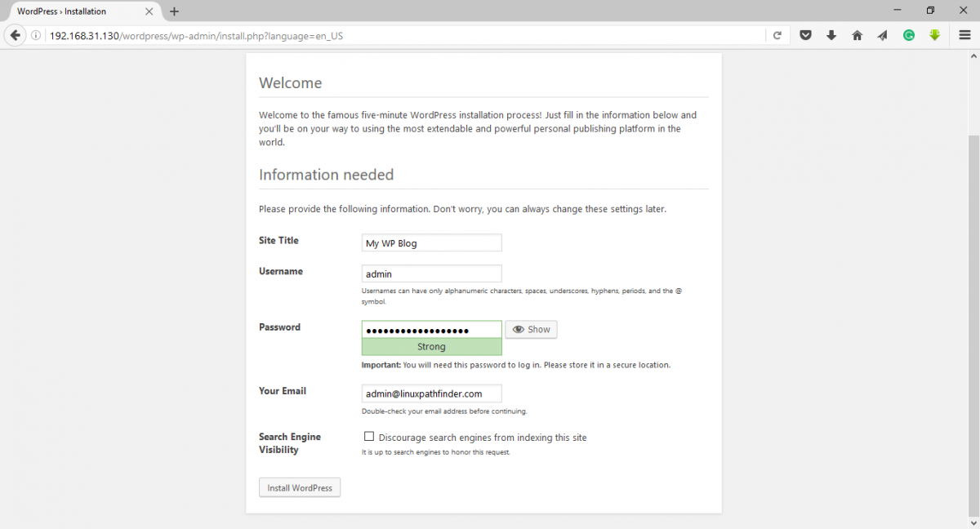Click the Your Email label

coord(283,391)
